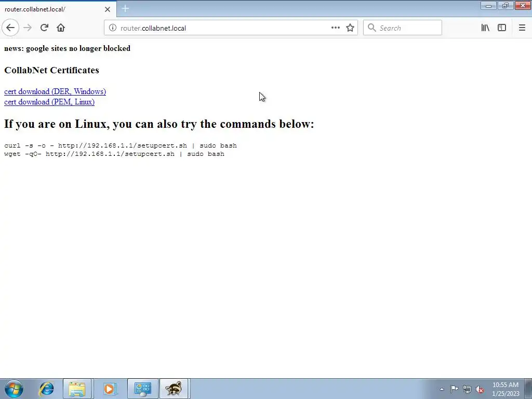Image resolution: width=532 pixels, height=399 pixels.
Task: Close the router.collabnet.local tab
Action: point(107,9)
